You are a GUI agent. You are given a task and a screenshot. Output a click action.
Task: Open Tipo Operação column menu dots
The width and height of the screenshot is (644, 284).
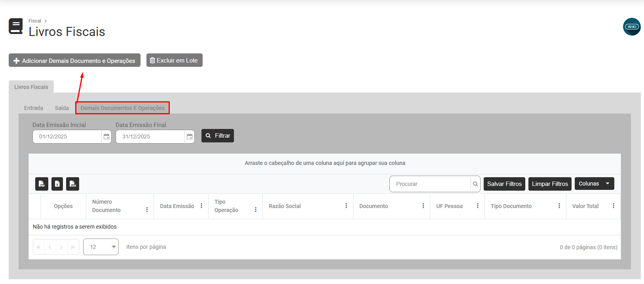256,210
